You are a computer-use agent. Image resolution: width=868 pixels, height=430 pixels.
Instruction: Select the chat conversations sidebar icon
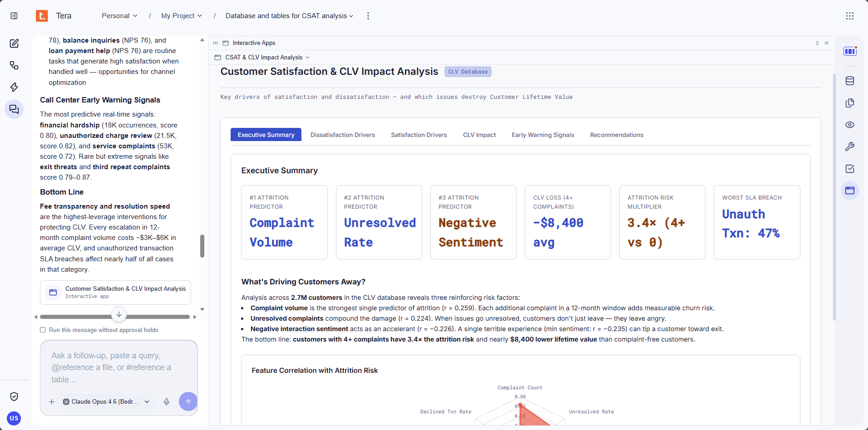click(x=14, y=109)
